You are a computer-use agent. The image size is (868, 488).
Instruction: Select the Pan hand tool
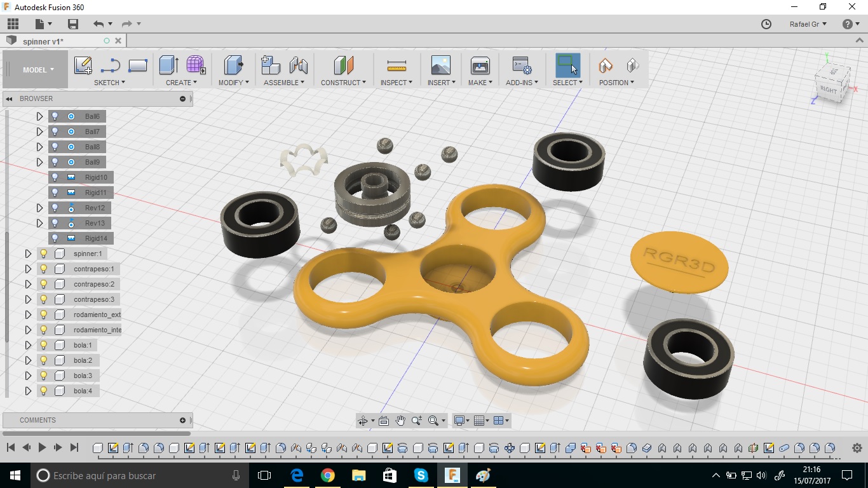coord(400,421)
